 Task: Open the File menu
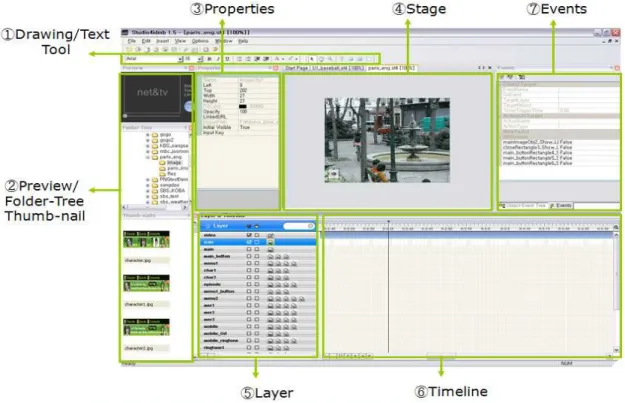(x=132, y=41)
